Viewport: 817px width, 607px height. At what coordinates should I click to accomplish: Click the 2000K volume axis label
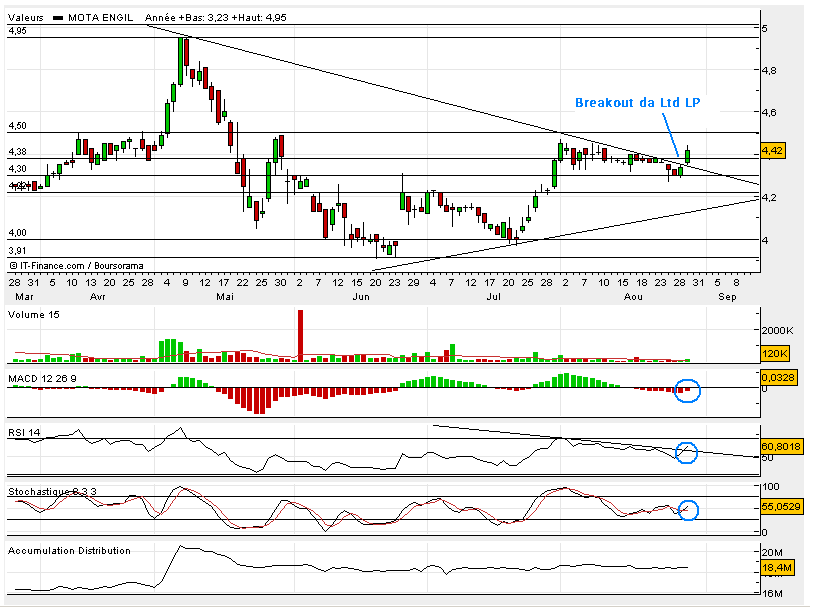777,330
